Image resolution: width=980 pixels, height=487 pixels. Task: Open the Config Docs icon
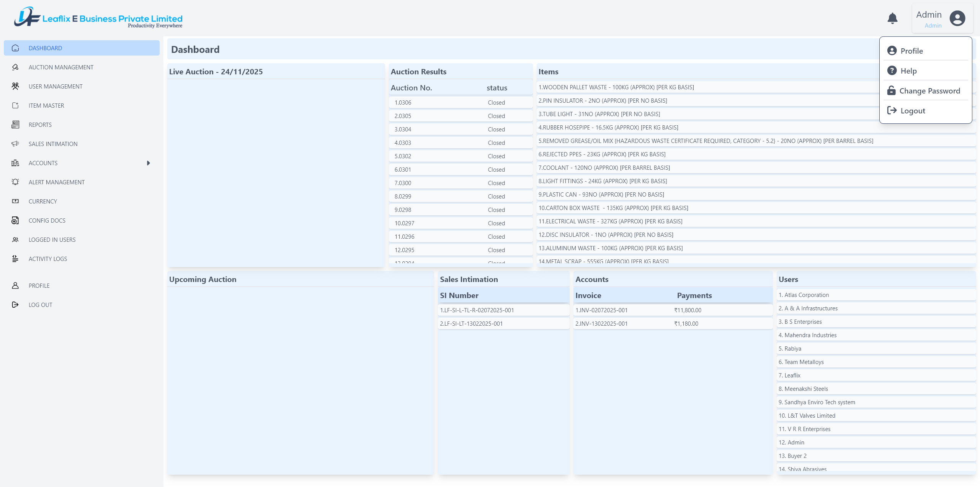pyautogui.click(x=15, y=220)
